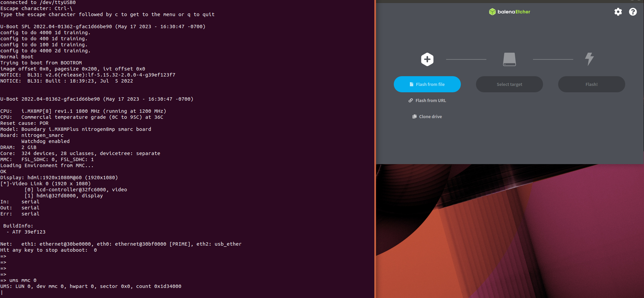This screenshot has width=644, height=298.
Task: Click the hexagon plus source icon
Action: coord(427,59)
